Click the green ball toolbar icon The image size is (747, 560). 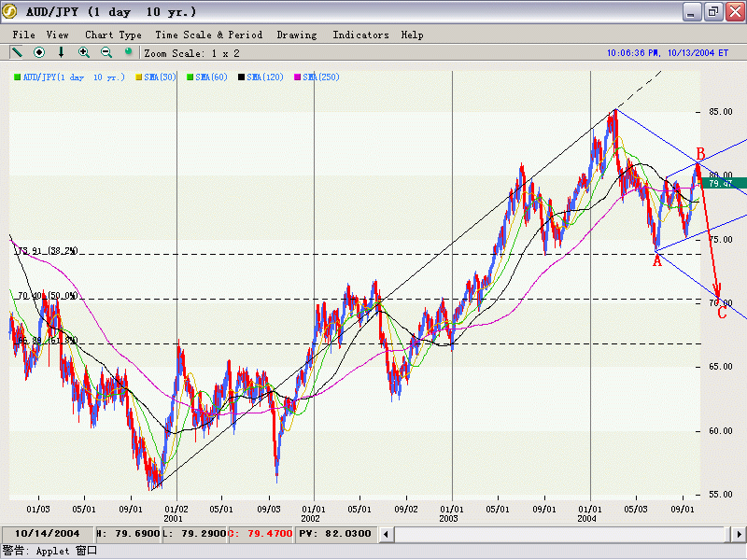tap(129, 52)
